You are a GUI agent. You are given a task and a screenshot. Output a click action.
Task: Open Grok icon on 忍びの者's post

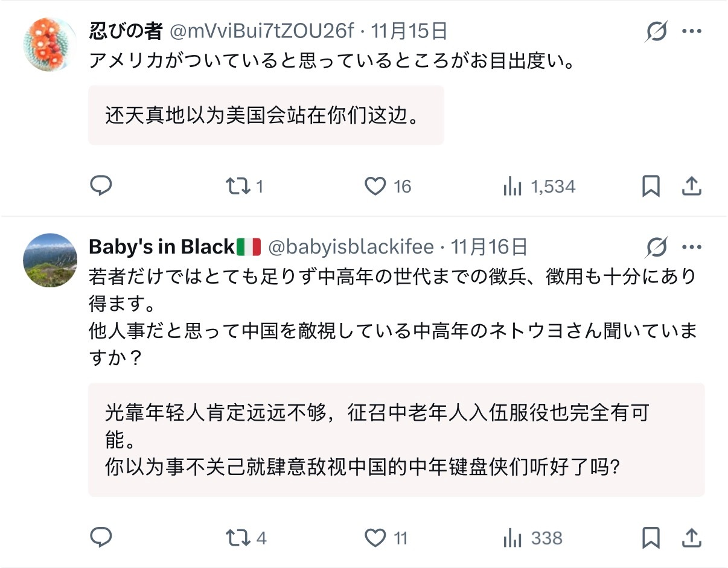(656, 31)
